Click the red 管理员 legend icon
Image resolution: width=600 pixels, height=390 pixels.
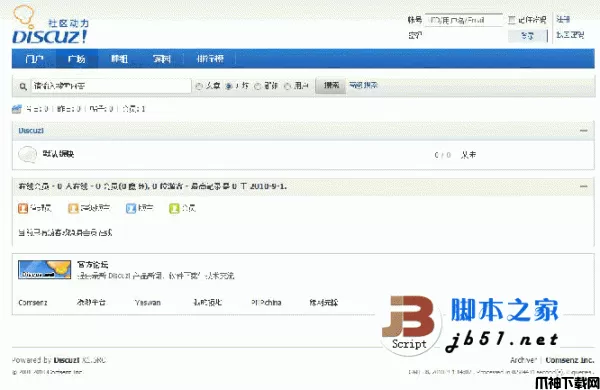tap(23, 208)
